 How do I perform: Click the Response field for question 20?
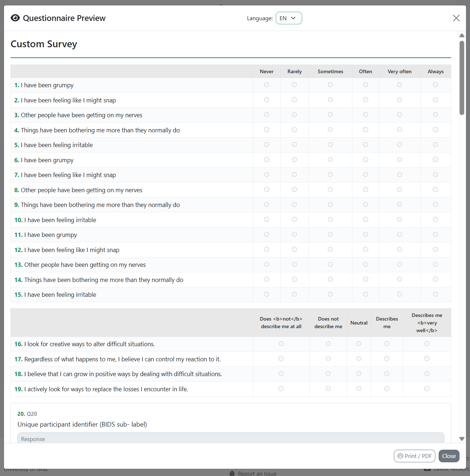point(231,438)
